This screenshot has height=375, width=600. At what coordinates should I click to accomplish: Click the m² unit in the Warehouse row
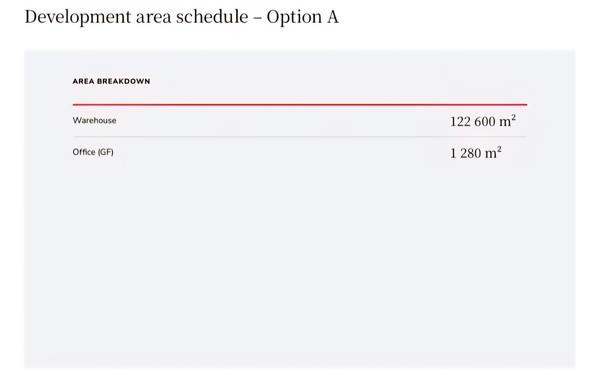[x=507, y=121]
